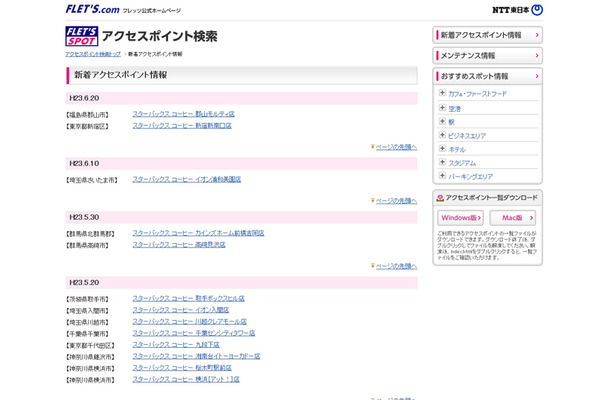Click ページの先頭へ below the H23.5.30 section
This screenshot has height=400, width=610.
coord(394,266)
